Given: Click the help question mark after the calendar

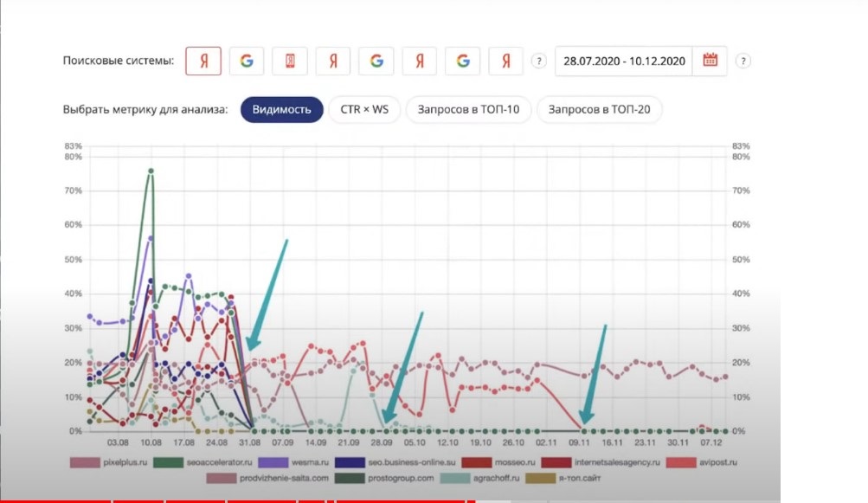Looking at the screenshot, I should 743,61.
